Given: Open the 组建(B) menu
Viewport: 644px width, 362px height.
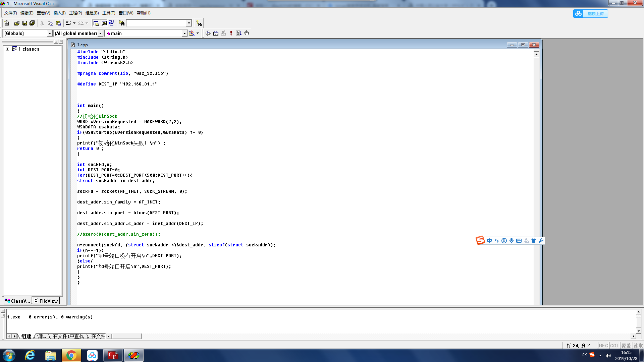Looking at the screenshot, I should [92, 13].
